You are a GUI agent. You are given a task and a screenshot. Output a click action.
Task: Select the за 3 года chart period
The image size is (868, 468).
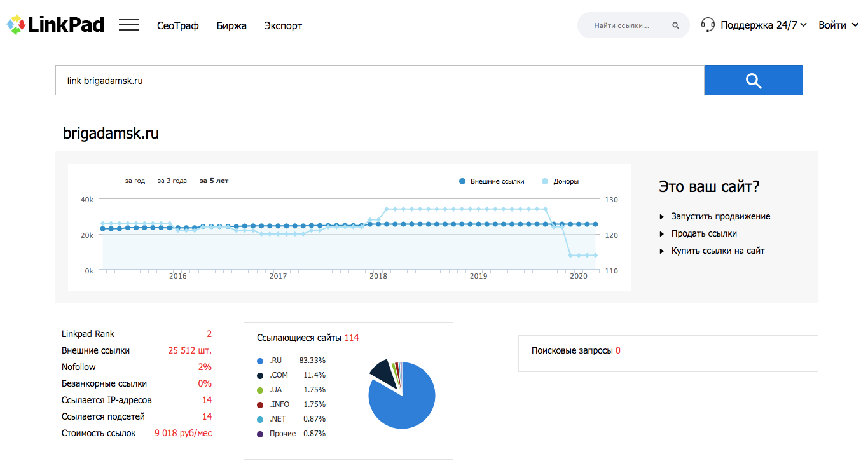click(x=172, y=181)
